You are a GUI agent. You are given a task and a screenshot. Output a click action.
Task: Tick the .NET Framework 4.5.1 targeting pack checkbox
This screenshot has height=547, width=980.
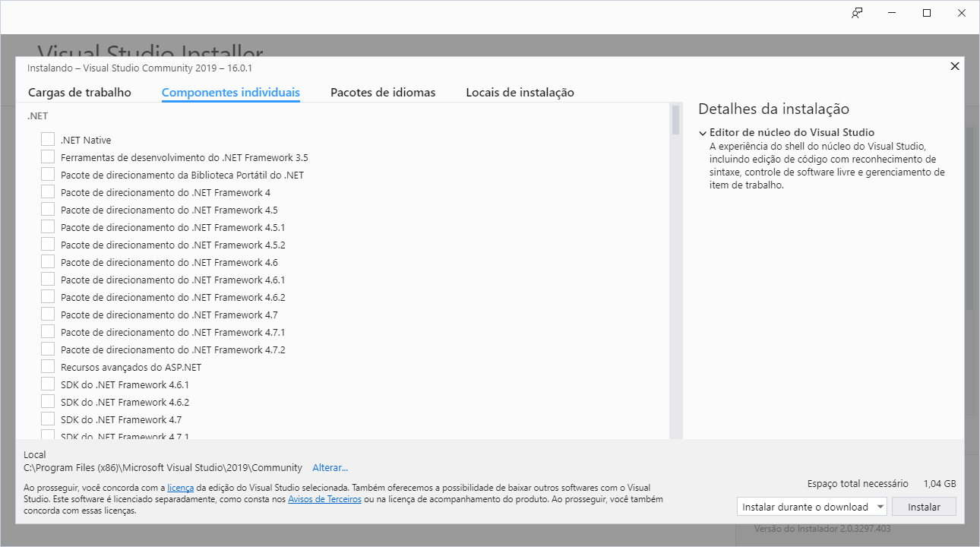pyautogui.click(x=48, y=226)
